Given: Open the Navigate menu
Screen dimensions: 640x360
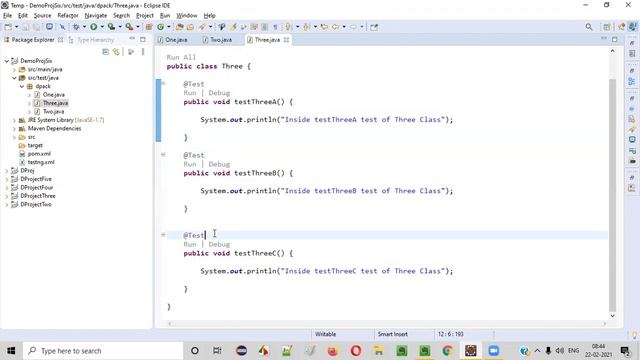Looking at the screenshot, I should (96, 16).
